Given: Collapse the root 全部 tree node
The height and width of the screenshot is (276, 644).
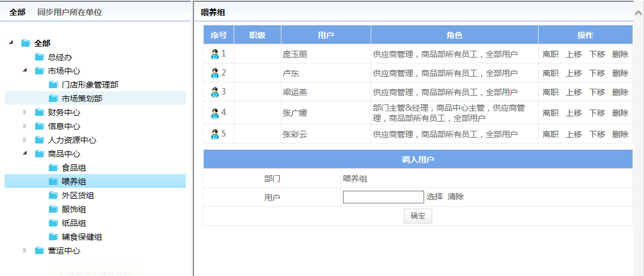Looking at the screenshot, I should click(x=11, y=43).
